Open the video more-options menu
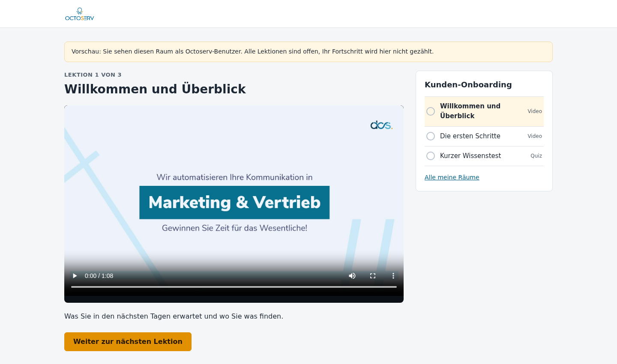Viewport: 617px width, 364px height. point(393,276)
